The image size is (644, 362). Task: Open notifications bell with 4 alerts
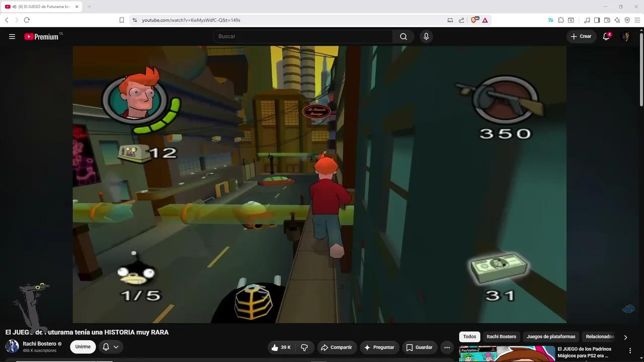pos(606,36)
